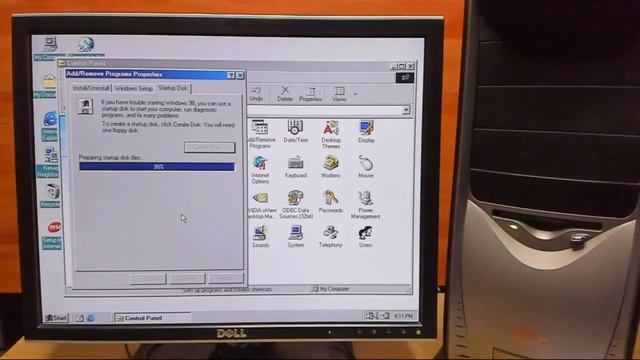Viewport: 640px width, 360px height.
Task: Open the Add/Remove Programs icon in Control Panel
Action: [260, 133]
